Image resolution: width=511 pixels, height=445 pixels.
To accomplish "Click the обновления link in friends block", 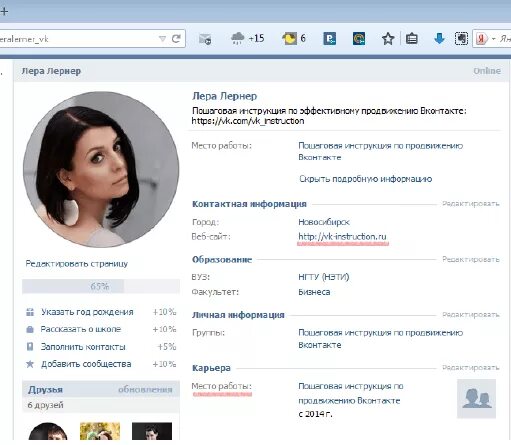I will click(145, 389).
